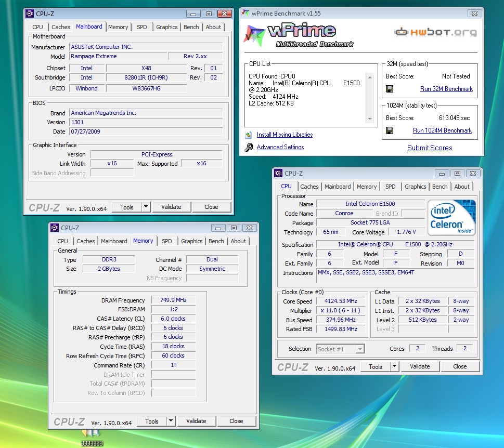
Task: Click the hwbot.org logo in wPrime
Action: [435, 32]
